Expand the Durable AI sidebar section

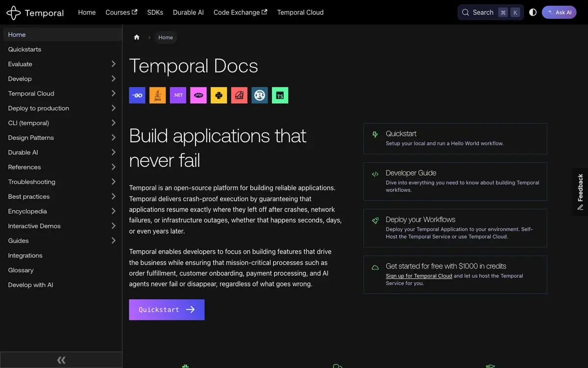[113, 152]
